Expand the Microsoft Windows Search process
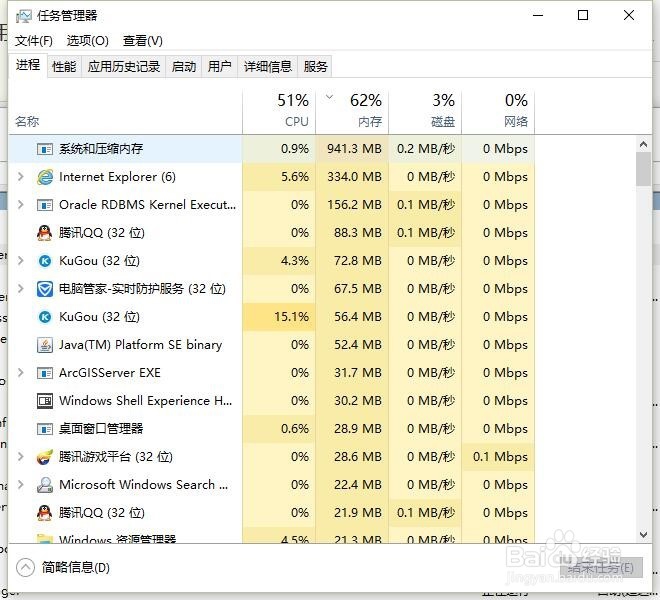Screen dimensions: 660x600 click(x=20, y=485)
